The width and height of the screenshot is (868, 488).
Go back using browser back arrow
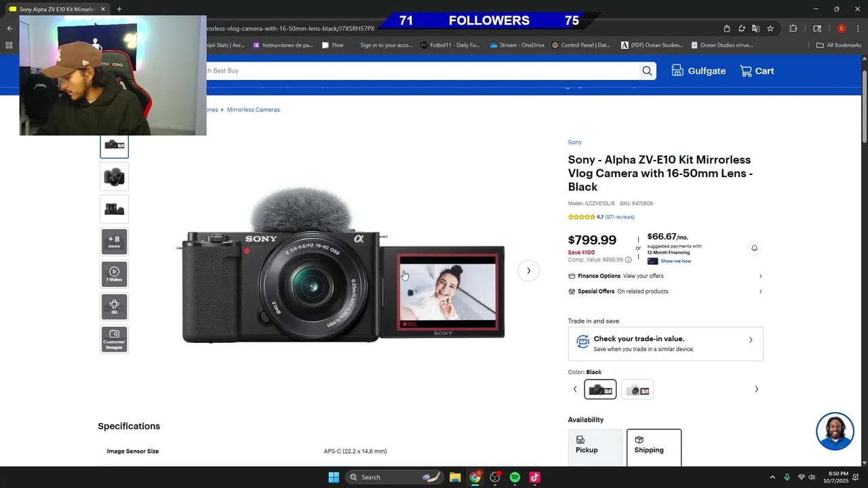(x=9, y=28)
